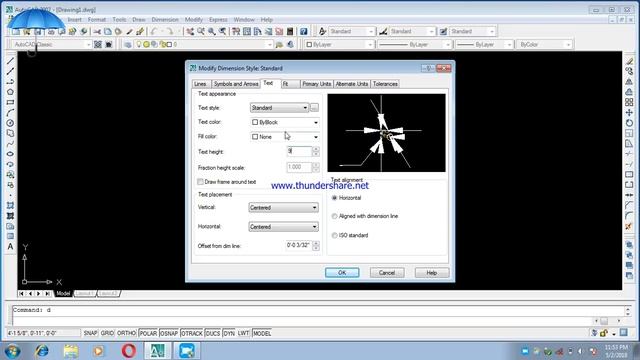Screen dimensions: 640x360
Task: Open the Text style Standard dropdown in dialog
Action: (279, 108)
